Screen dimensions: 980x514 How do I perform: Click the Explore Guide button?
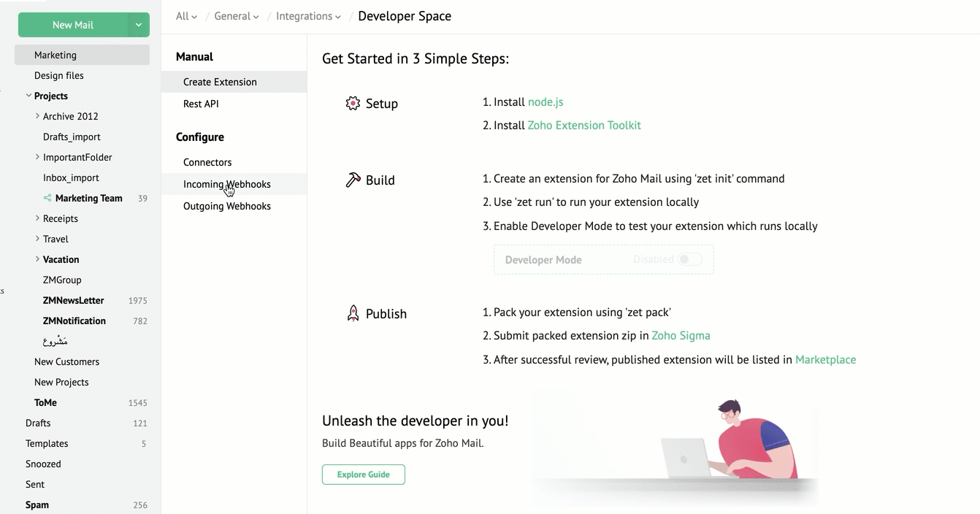click(x=364, y=475)
